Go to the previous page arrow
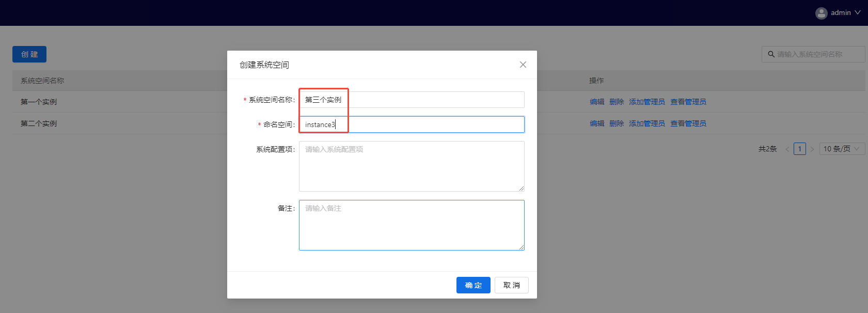 tap(787, 149)
